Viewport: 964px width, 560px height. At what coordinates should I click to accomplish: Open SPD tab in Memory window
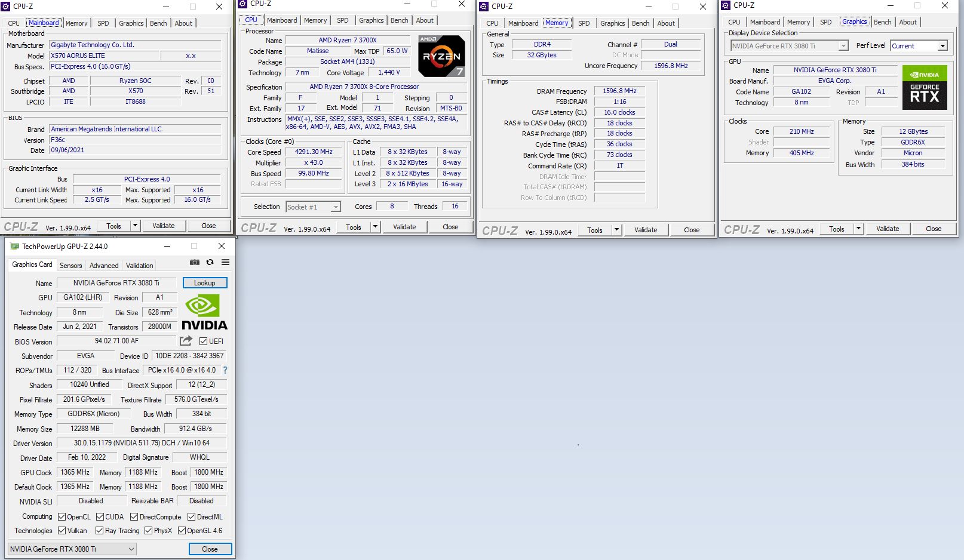pyautogui.click(x=584, y=23)
